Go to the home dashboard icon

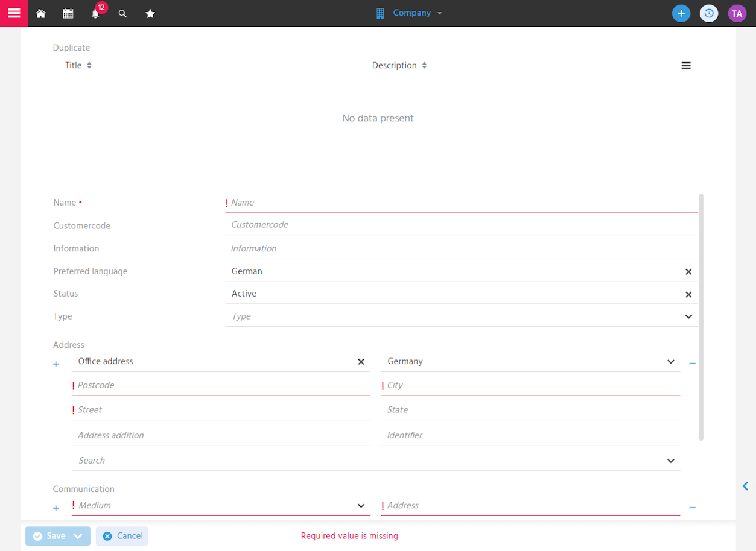click(41, 13)
